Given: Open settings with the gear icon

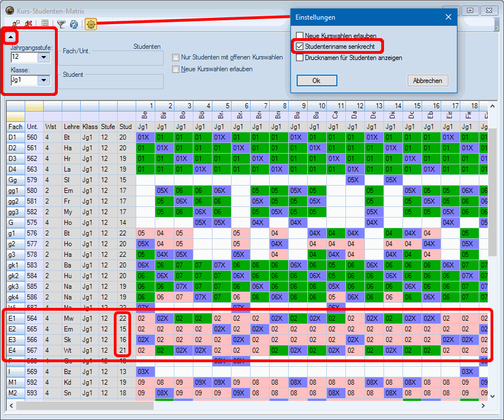Looking at the screenshot, I should [x=90, y=24].
